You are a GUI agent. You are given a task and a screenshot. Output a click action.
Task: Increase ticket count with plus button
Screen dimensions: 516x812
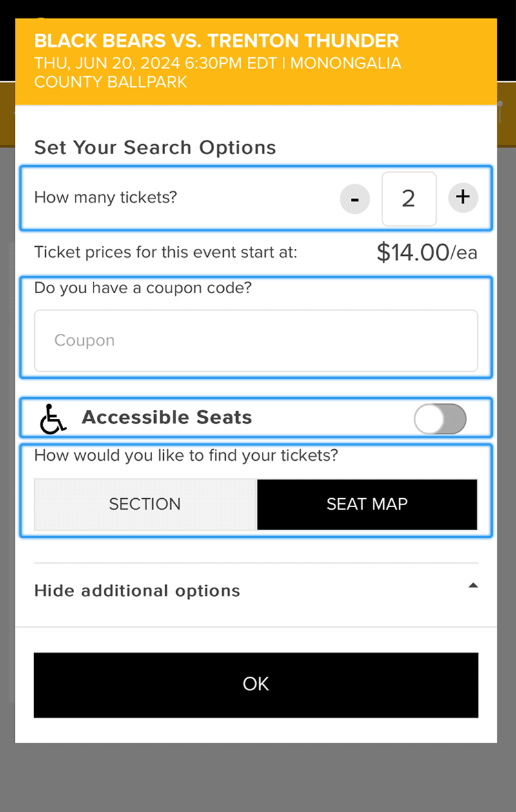tap(462, 197)
